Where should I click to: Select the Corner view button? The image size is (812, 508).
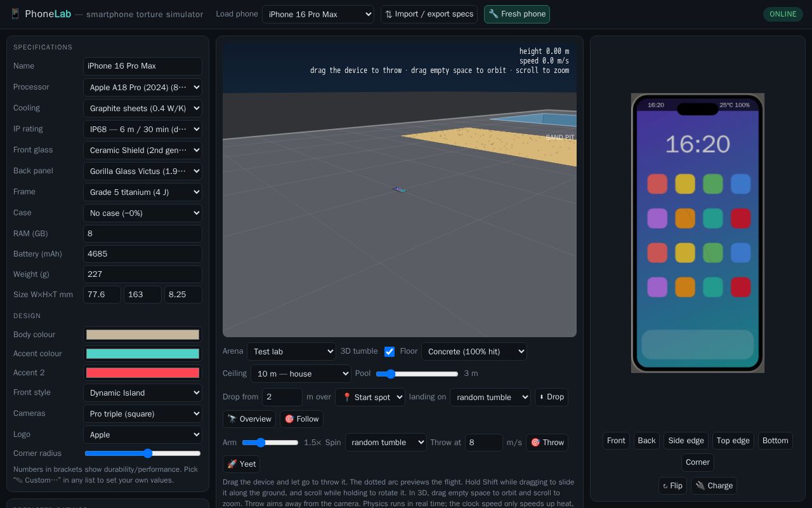(x=698, y=462)
